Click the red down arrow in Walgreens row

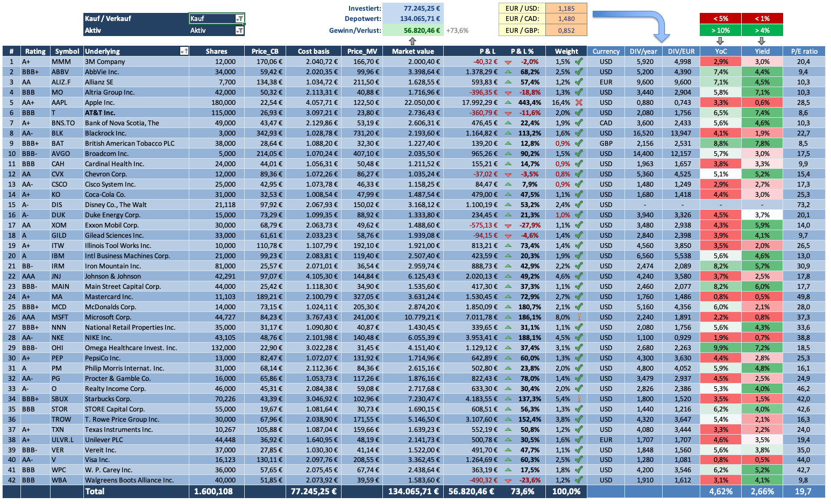pyautogui.click(x=508, y=480)
